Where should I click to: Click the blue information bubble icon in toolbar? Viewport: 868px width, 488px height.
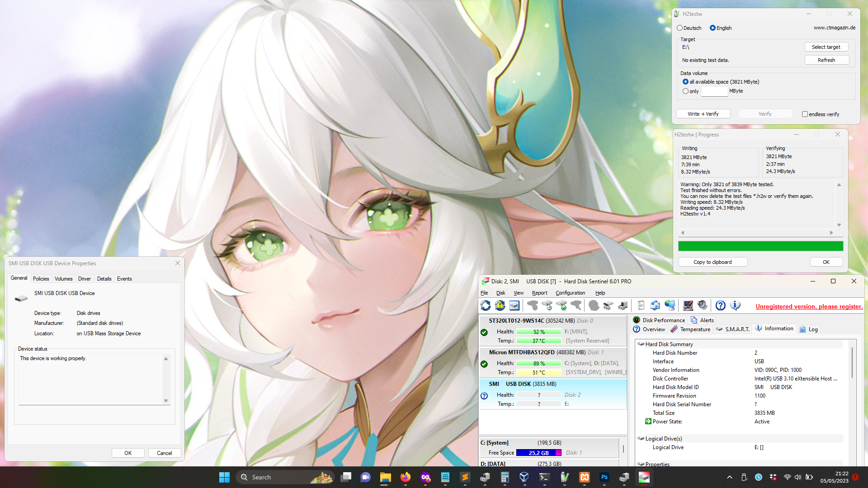pyautogui.click(x=735, y=306)
